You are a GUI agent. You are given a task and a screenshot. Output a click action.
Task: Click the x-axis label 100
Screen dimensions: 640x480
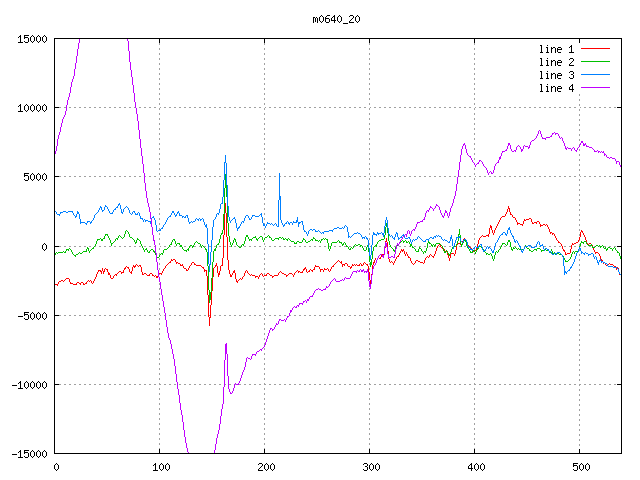(x=161, y=467)
